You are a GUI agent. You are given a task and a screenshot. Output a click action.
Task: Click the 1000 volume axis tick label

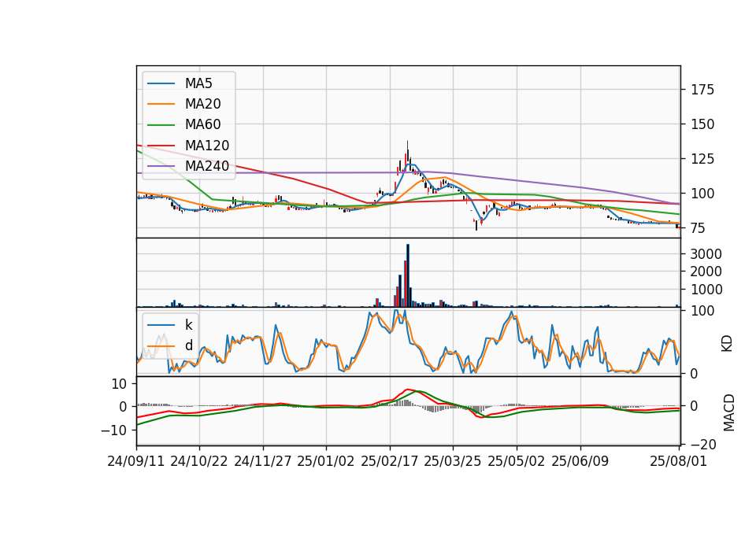(x=706, y=290)
